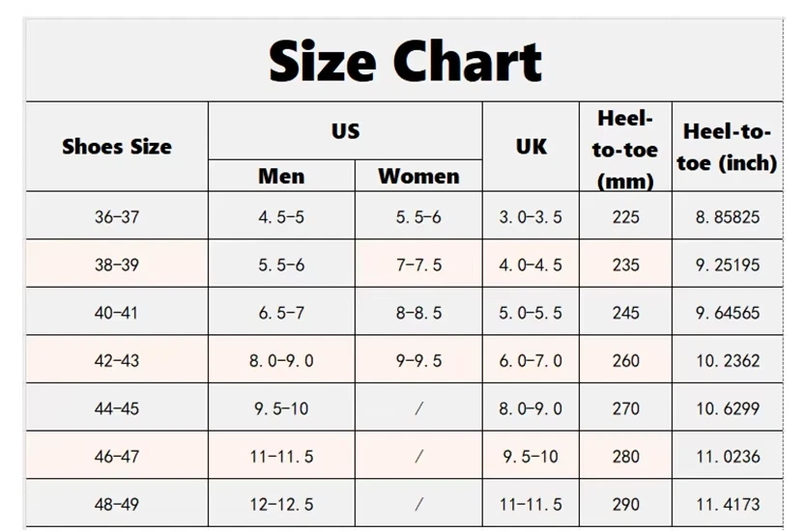Select the 8.85825 inch value cell
805x532 pixels.
click(727, 217)
